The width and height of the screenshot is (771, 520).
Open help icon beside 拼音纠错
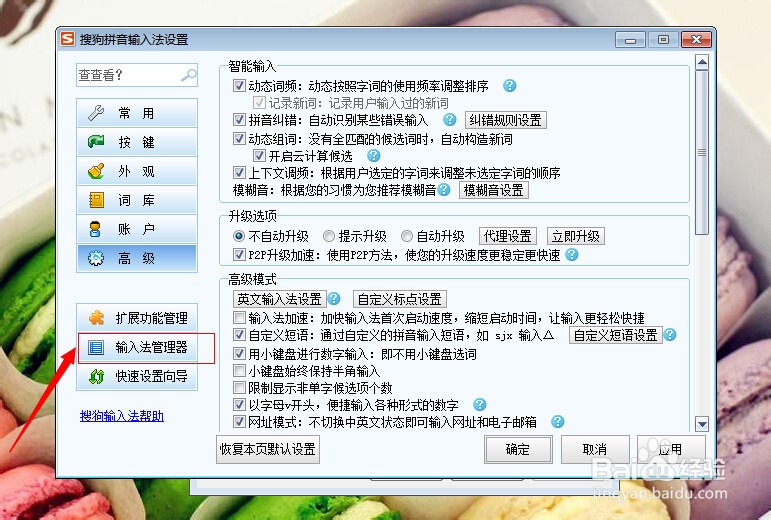pos(449,119)
